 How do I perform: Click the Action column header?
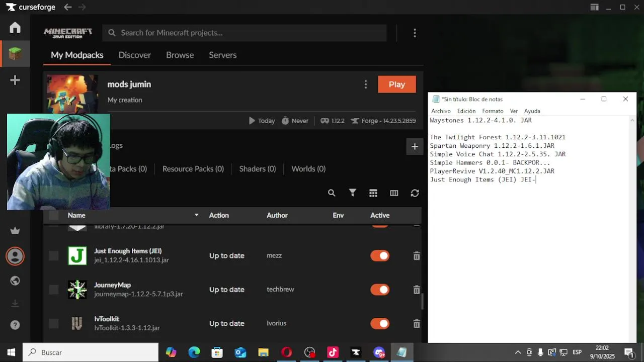[219, 215]
